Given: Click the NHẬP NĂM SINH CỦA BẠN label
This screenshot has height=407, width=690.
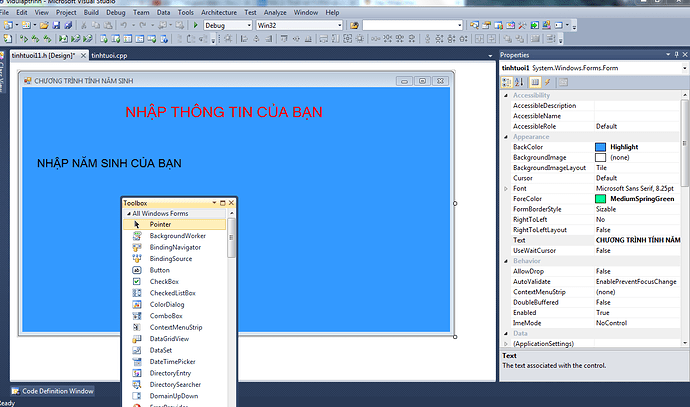Looking at the screenshot, I should (x=109, y=163).
